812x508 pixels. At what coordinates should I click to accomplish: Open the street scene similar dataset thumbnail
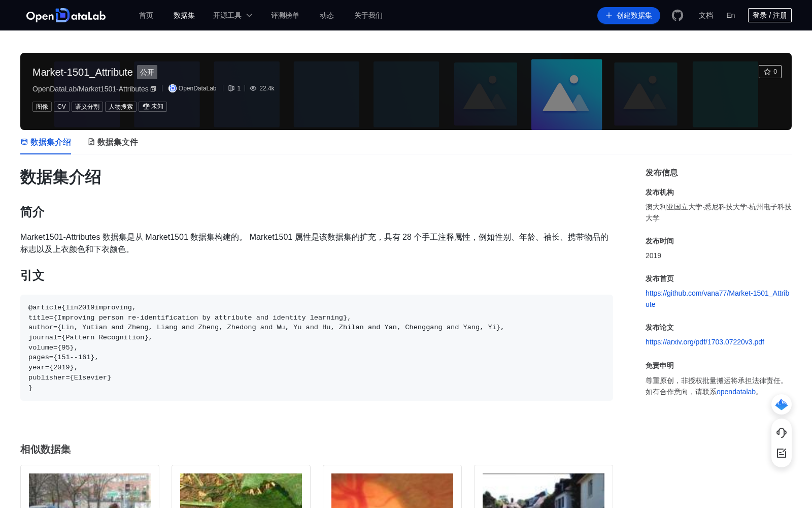point(90,491)
